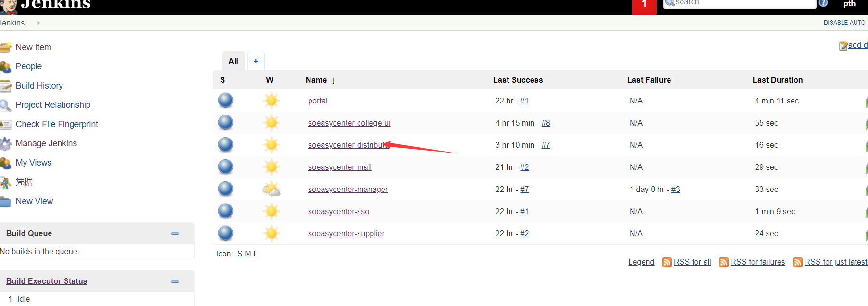868x306 pixels.
Task: Click the pth user name in header
Action: pos(849,4)
